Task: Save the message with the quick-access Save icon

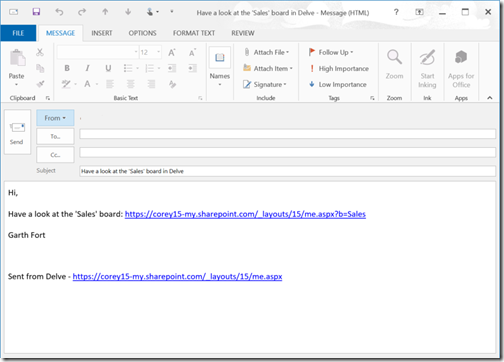Action: pyautogui.click(x=36, y=12)
